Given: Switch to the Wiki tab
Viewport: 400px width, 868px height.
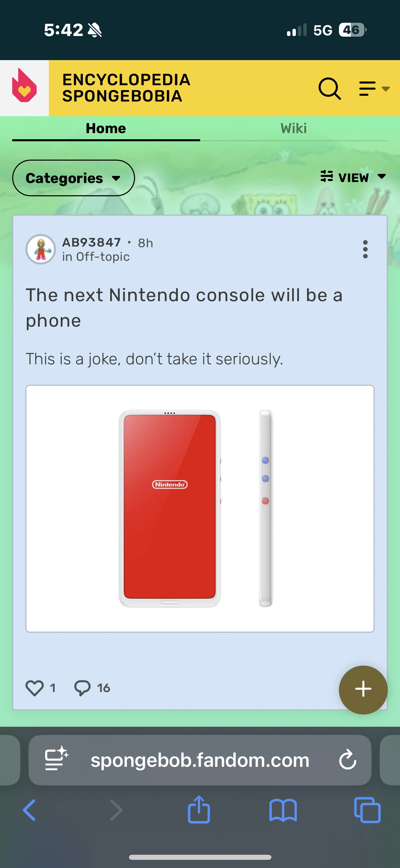Looking at the screenshot, I should (x=294, y=129).
